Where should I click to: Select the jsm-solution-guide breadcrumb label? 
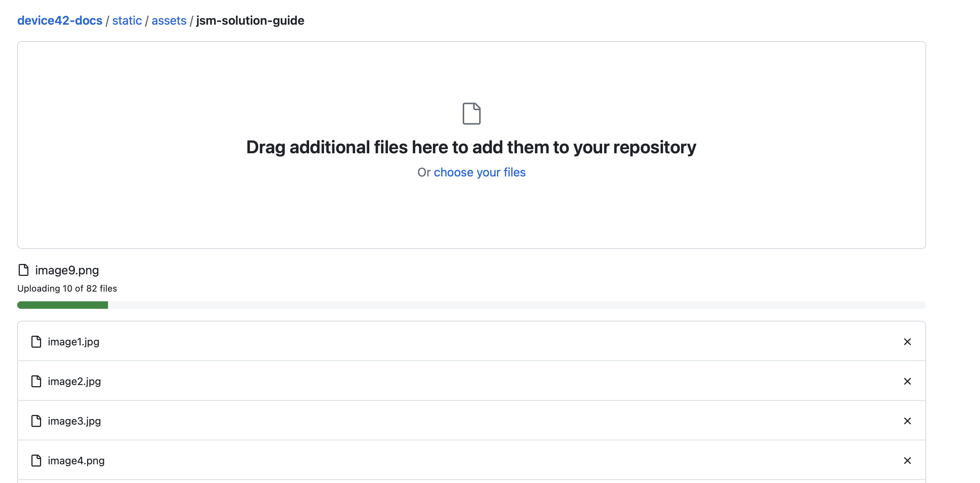pyautogui.click(x=250, y=20)
